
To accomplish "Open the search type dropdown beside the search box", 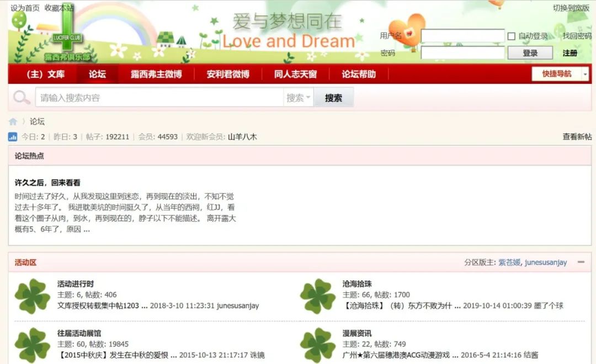I will 298,97.
